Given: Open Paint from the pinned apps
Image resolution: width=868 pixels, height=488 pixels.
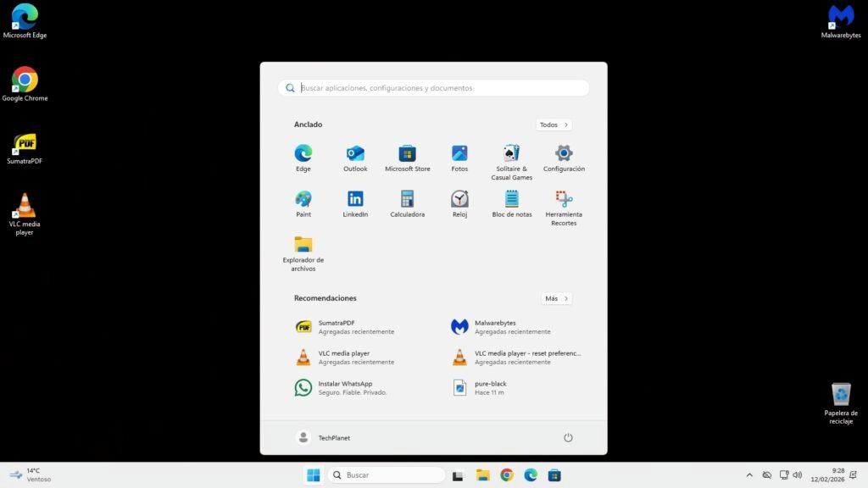Looking at the screenshot, I should (303, 201).
